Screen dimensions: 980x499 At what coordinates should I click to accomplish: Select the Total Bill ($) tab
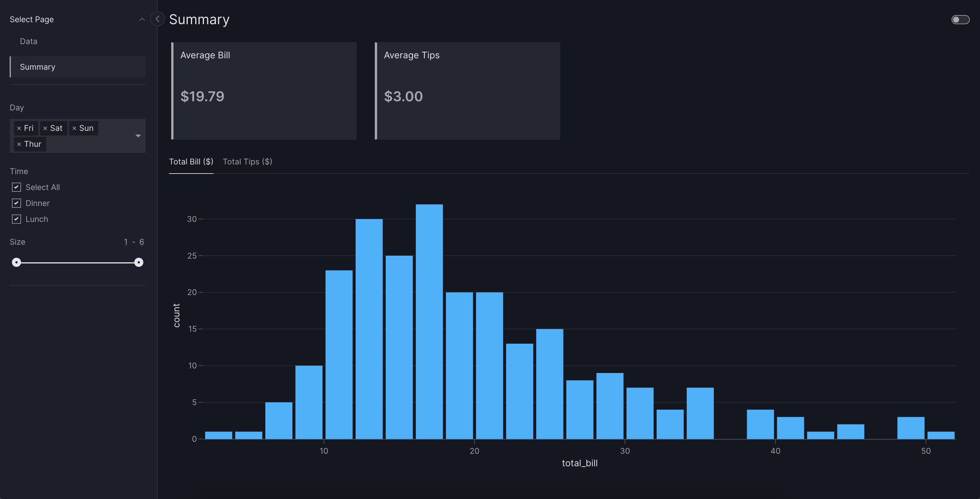(191, 161)
